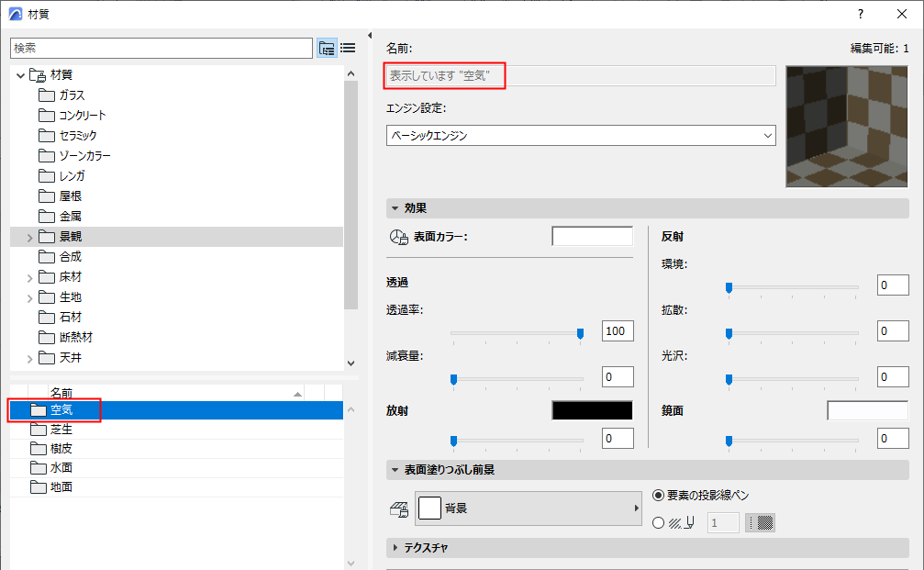This screenshot has width=924, height=570.
Task: Click the 光沢 slider handle
Action: point(729,380)
